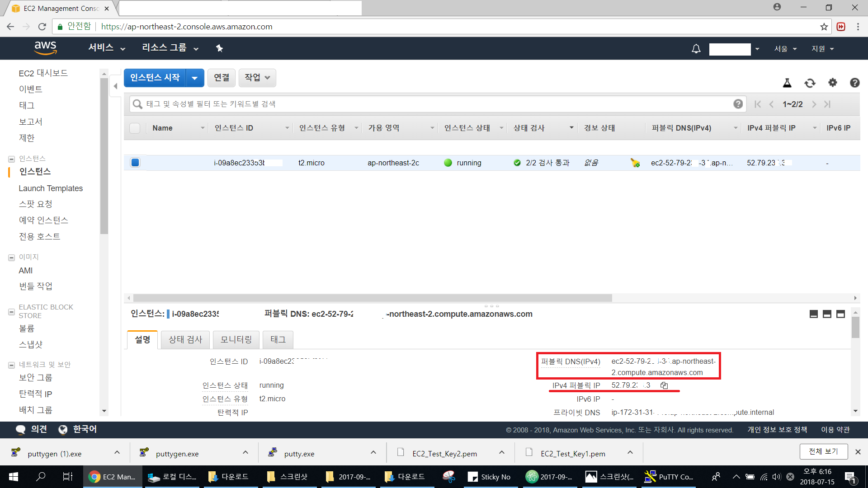The width and height of the screenshot is (868, 488).
Task: Open the 서울 region dropdown
Action: [x=785, y=49]
